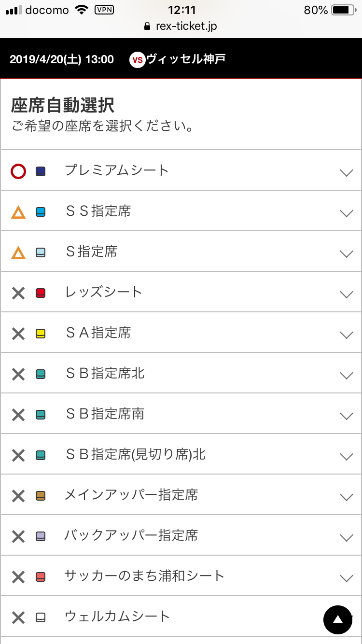
Task: Expand the プレミアムシート chevron
Action: [347, 172]
